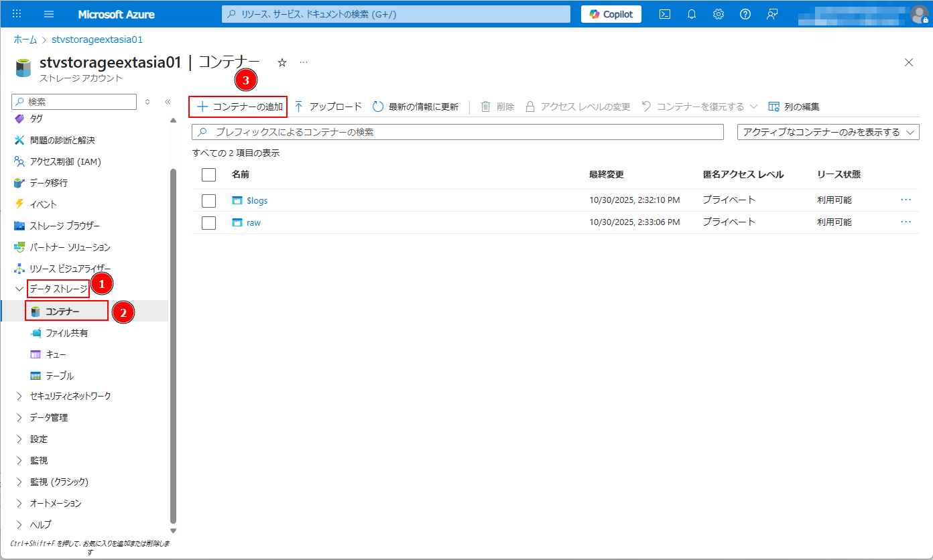
Task: Click コンテナーの追加 button
Action: click(239, 107)
